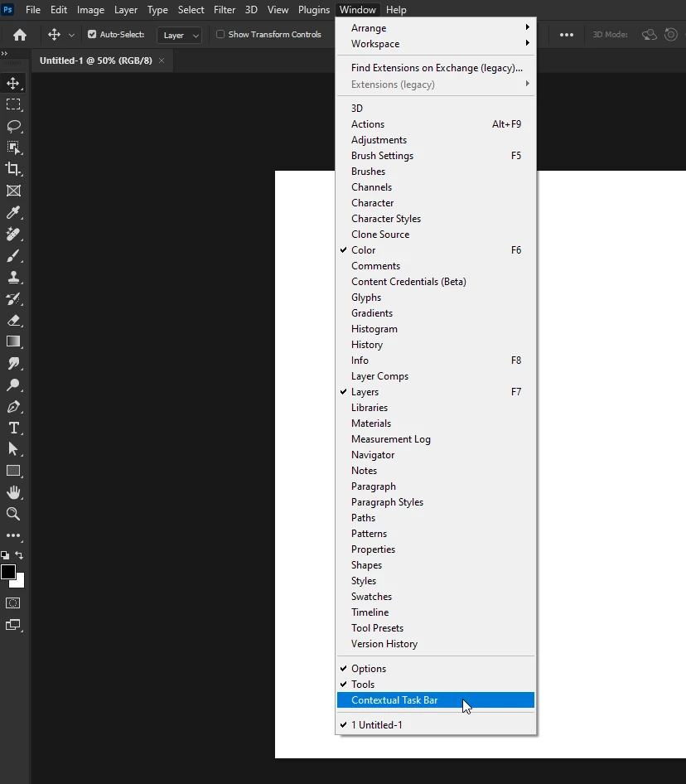
Task: Close the Untitled-1 document tab
Action: point(162,60)
